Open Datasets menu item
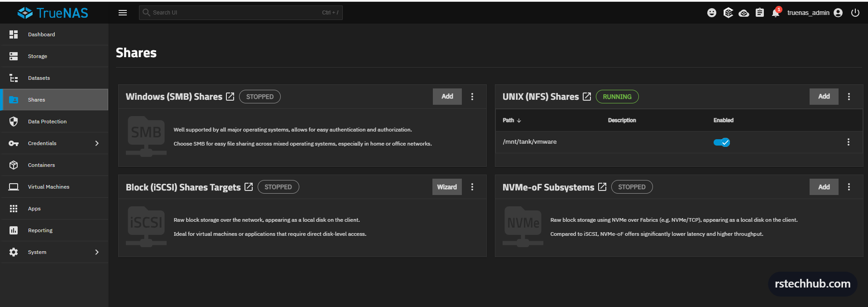868x307 pixels. tap(54, 78)
